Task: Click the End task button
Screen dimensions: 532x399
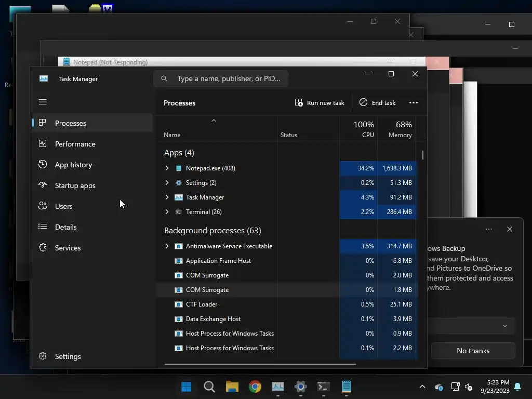Action: click(x=377, y=102)
